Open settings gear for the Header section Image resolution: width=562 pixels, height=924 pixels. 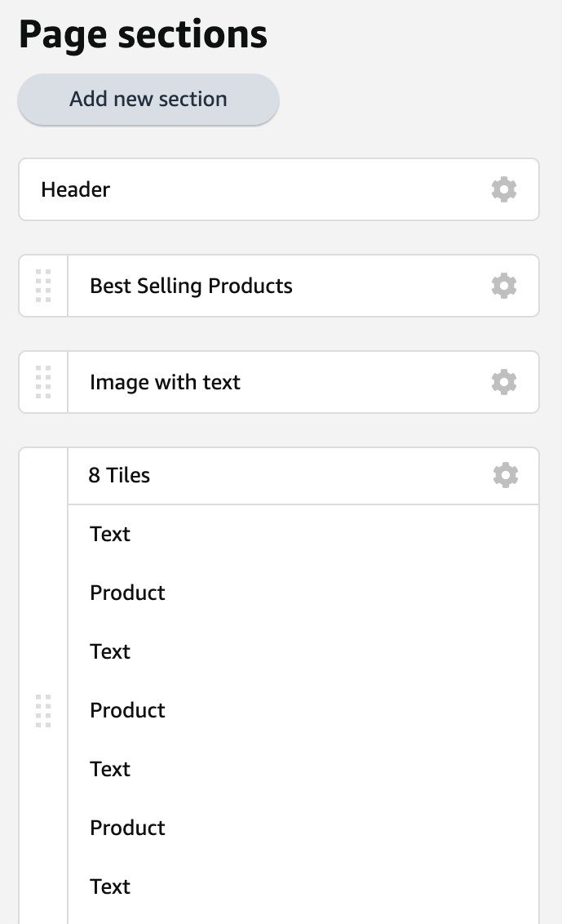click(x=504, y=189)
